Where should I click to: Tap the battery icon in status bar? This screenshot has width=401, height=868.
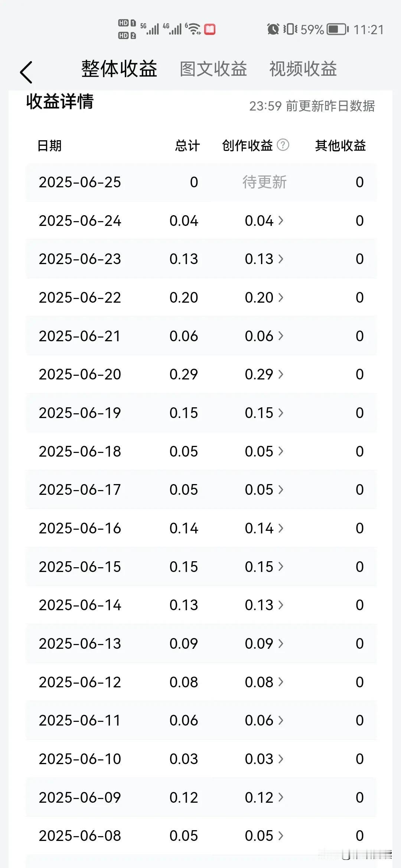tap(338, 29)
